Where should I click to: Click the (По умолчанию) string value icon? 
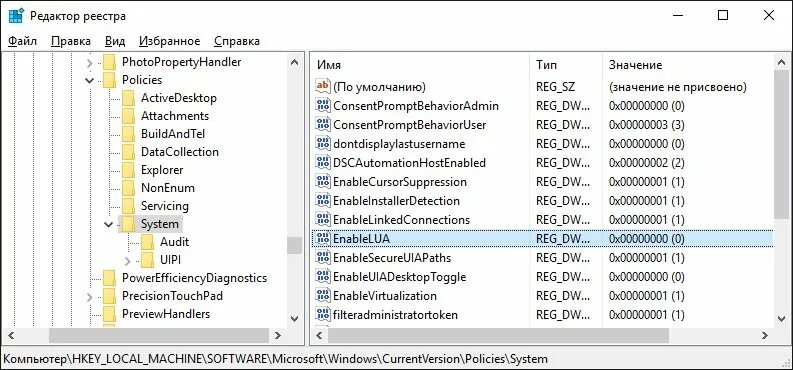point(322,86)
